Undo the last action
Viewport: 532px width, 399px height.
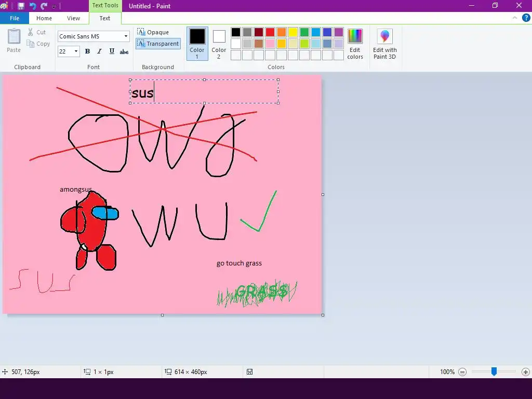tap(33, 6)
